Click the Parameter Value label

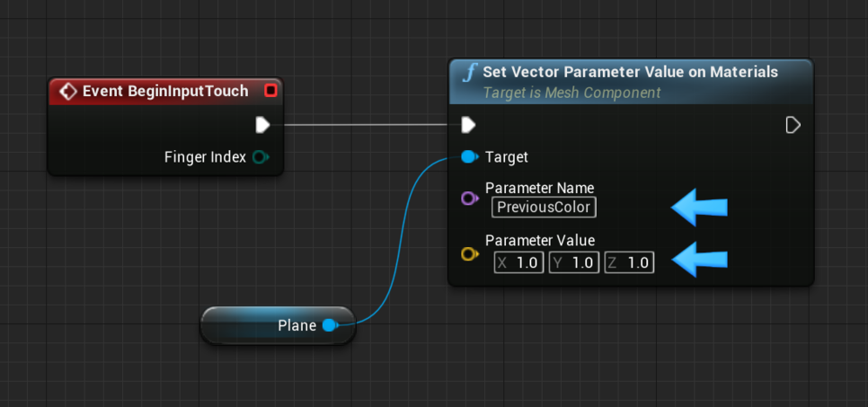point(540,240)
